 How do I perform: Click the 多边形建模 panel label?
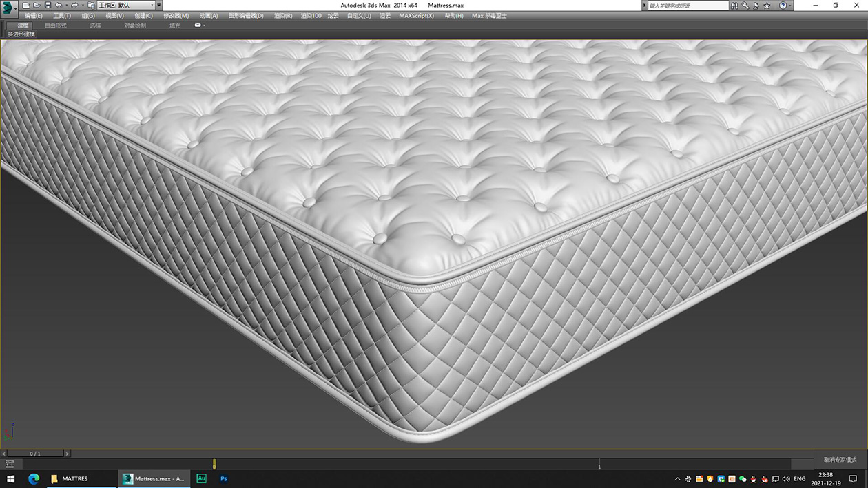21,34
